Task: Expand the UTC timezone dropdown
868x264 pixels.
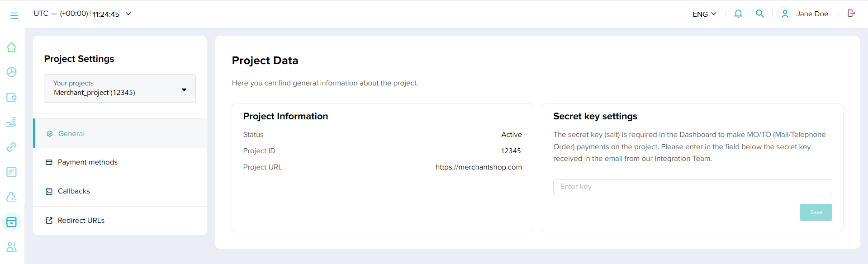Action: tap(128, 14)
